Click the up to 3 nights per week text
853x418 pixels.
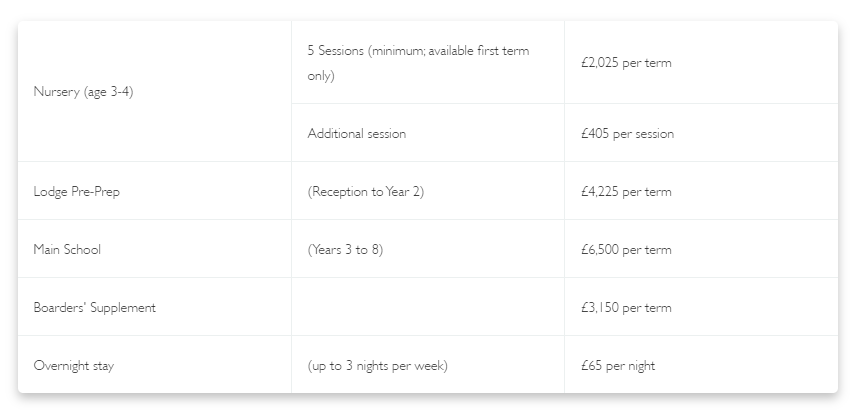378,366
